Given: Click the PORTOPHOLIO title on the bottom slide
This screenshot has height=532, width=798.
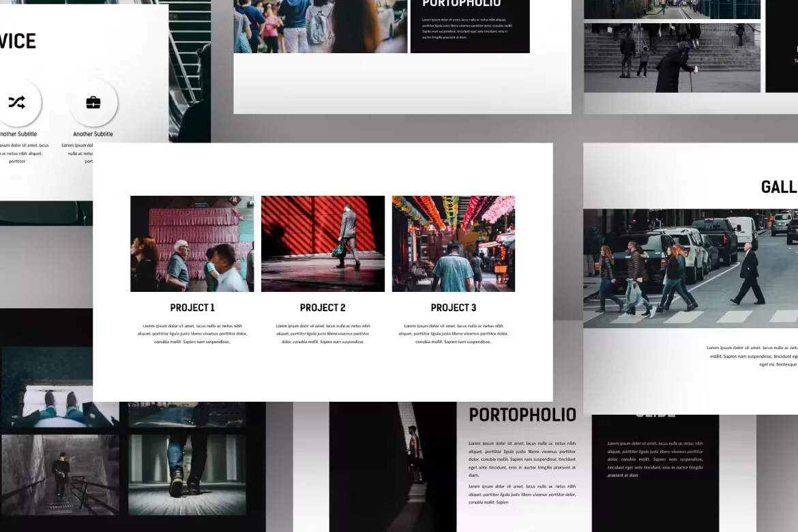Looking at the screenshot, I should [x=522, y=414].
